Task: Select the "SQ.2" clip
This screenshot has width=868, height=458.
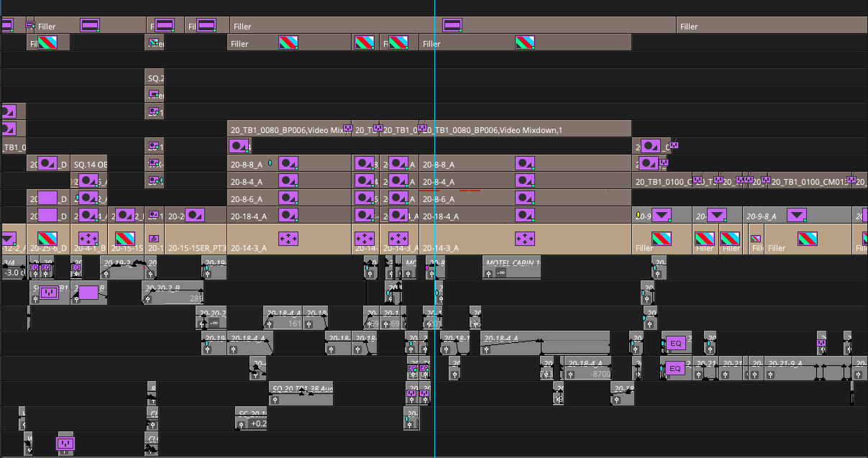Action: click(x=155, y=78)
